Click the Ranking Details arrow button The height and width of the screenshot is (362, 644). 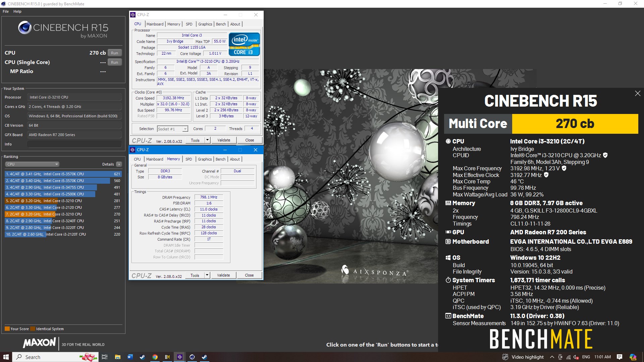click(119, 164)
